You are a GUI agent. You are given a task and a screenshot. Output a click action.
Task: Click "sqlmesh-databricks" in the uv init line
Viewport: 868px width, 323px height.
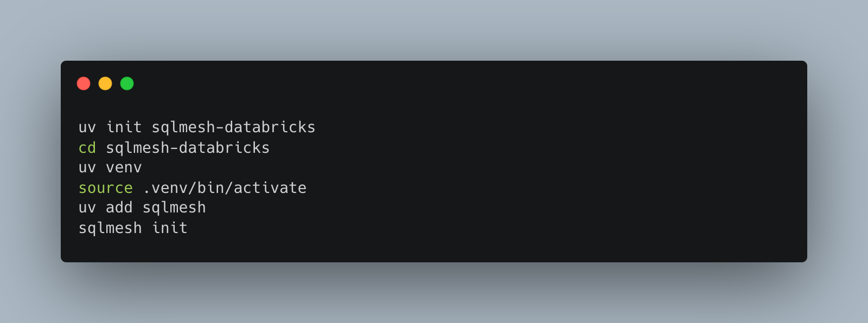[233, 127]
